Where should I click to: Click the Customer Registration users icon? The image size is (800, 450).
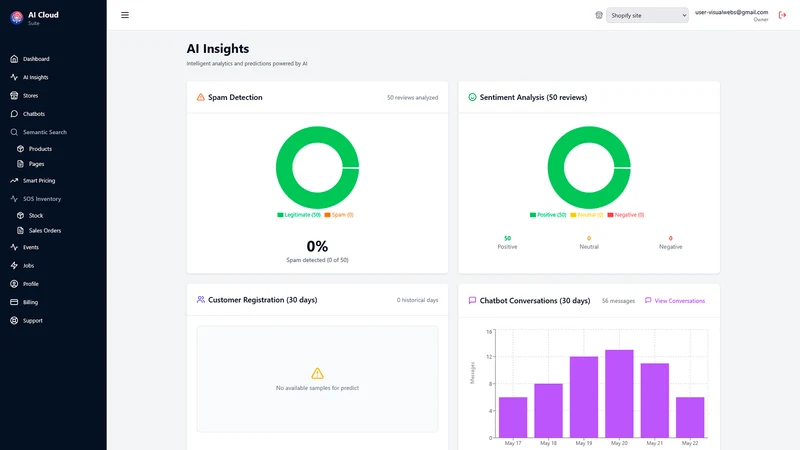click(x=201, y=299)
